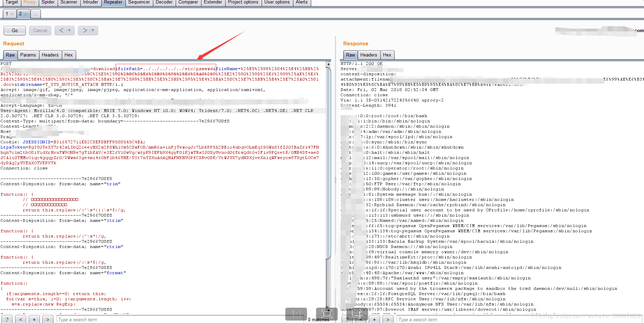Expand the forward history dropdown arrow
The image size is (644, 323).
tap(93, 31)
